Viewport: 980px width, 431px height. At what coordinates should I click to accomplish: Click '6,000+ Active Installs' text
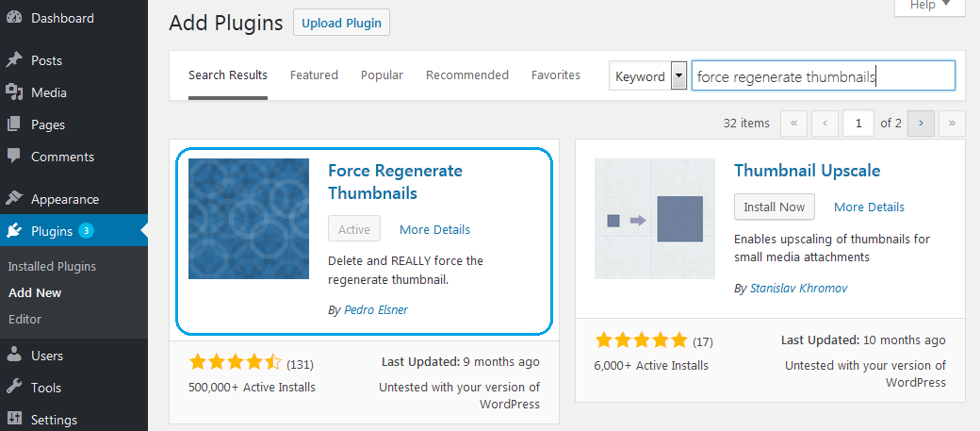(x=651, y=365)
